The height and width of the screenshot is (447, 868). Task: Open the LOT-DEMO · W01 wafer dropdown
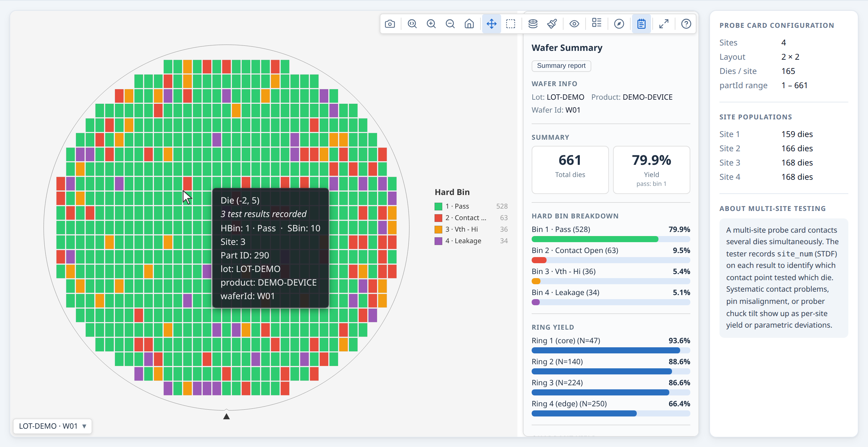[53, 426]
